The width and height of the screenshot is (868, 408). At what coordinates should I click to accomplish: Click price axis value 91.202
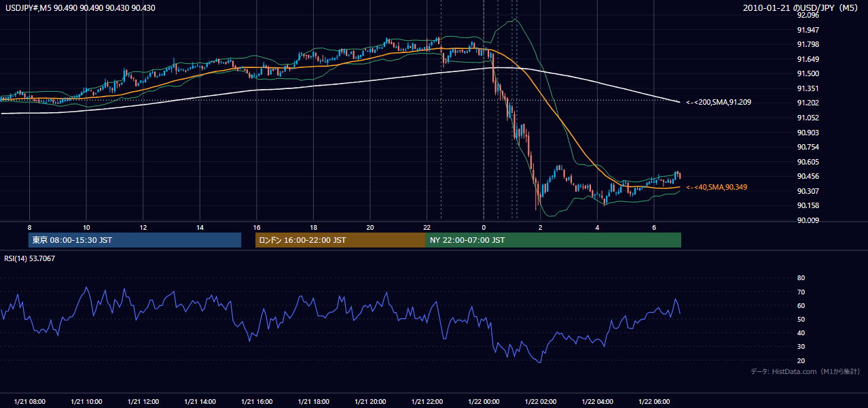pos(808,103)
